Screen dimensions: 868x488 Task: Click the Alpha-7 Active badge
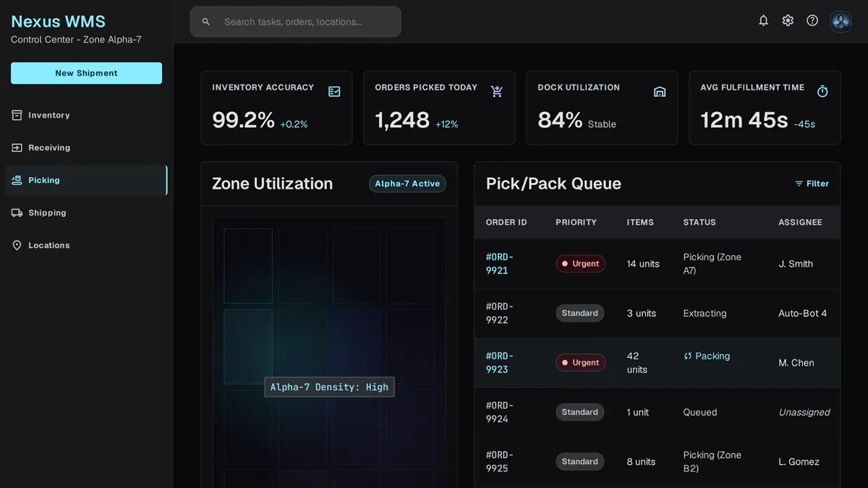407,184
